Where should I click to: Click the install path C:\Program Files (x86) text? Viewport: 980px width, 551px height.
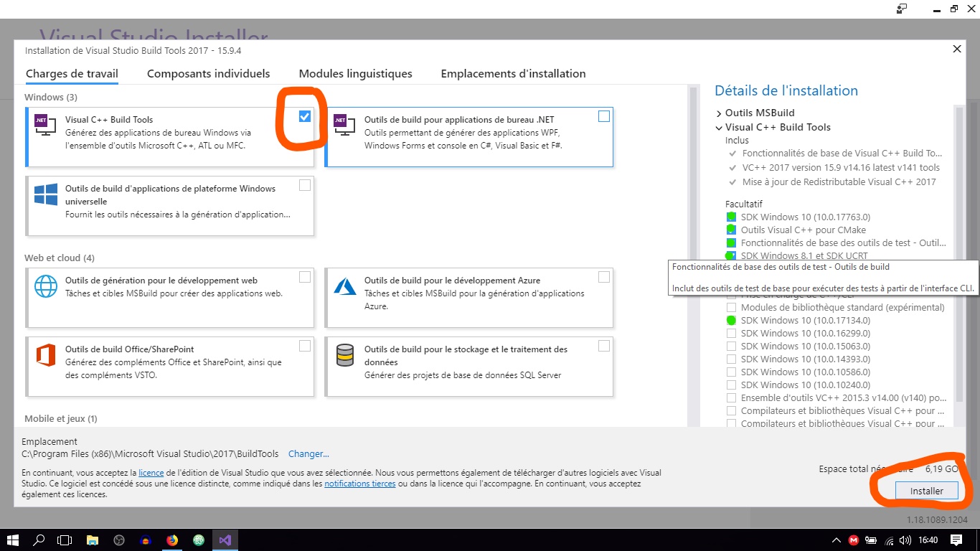[x=150, y=454]
